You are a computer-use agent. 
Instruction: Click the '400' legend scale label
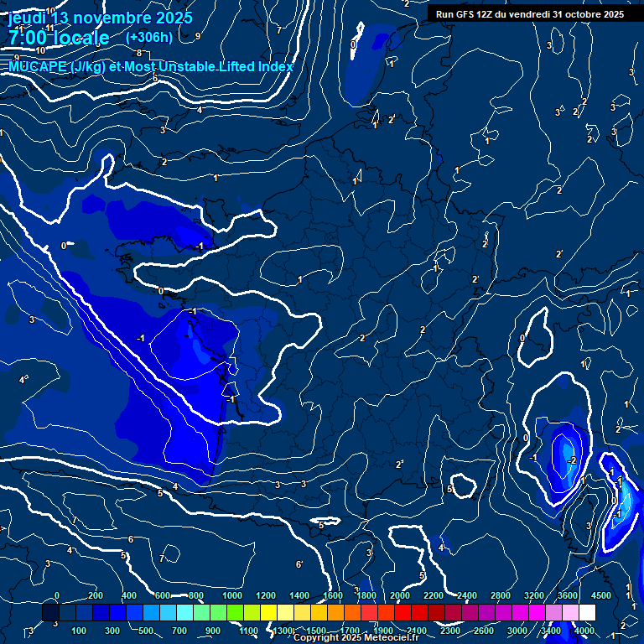pos(129,595)
